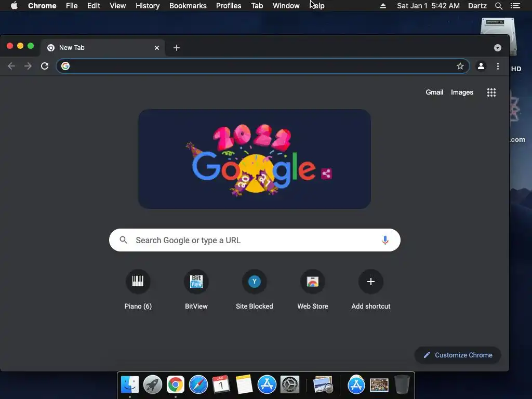Open the Piano (6) shortcut
This screenshot has width=532, height=399.
coord(138,289)
